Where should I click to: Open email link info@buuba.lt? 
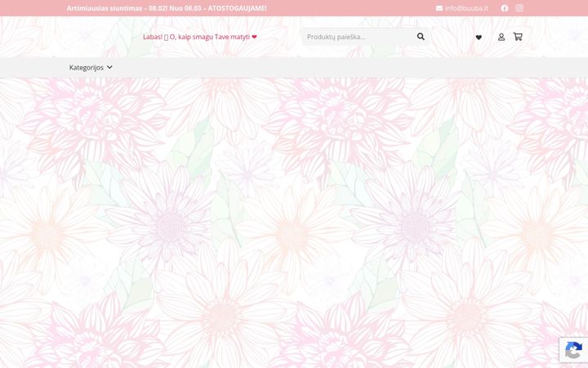[466, 8]
